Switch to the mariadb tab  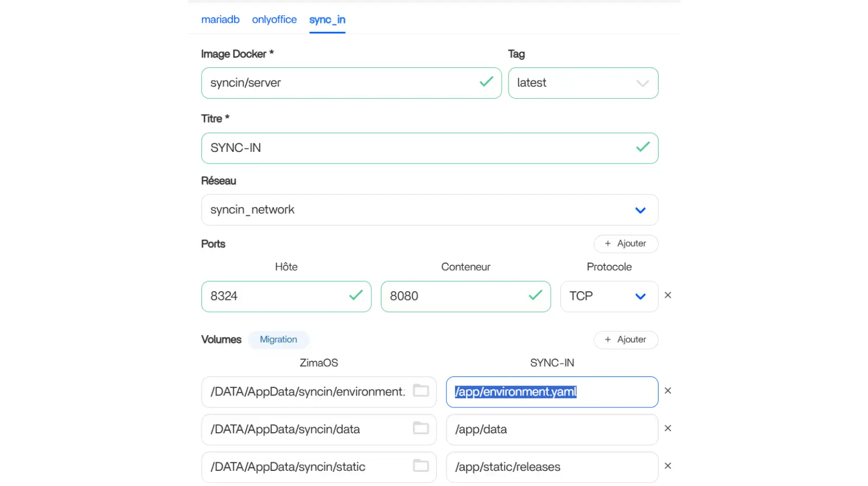coord(220,20)
